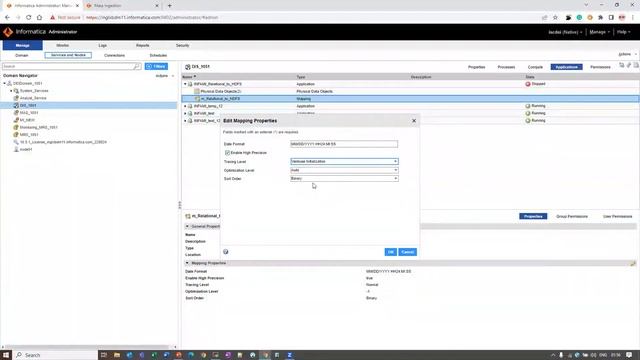
Task: Click the MAS_1051 service icon
Action: (16, 113)
